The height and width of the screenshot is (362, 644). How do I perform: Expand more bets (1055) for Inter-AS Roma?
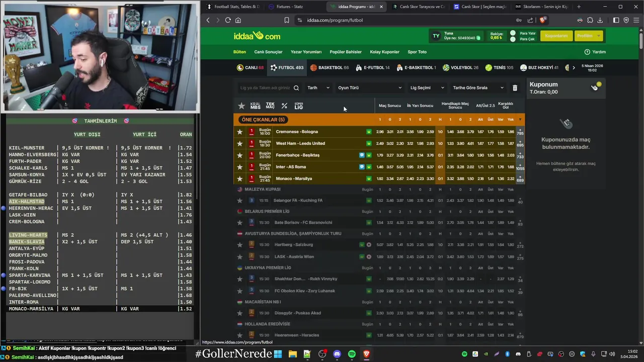520,167
